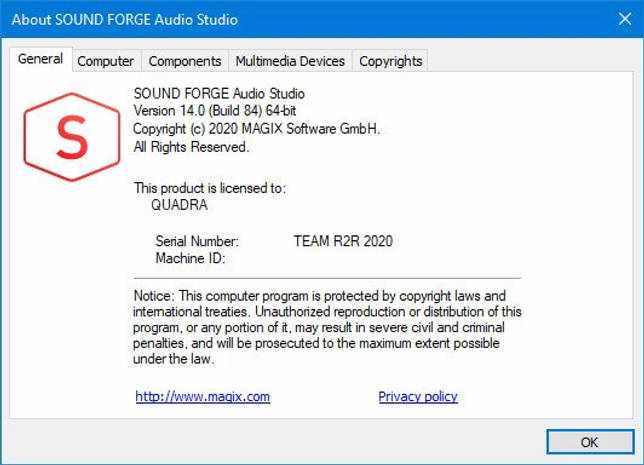Open the http://www.magix.com link
This screenshot has width=644, height=465.
(x=203, y=396)
